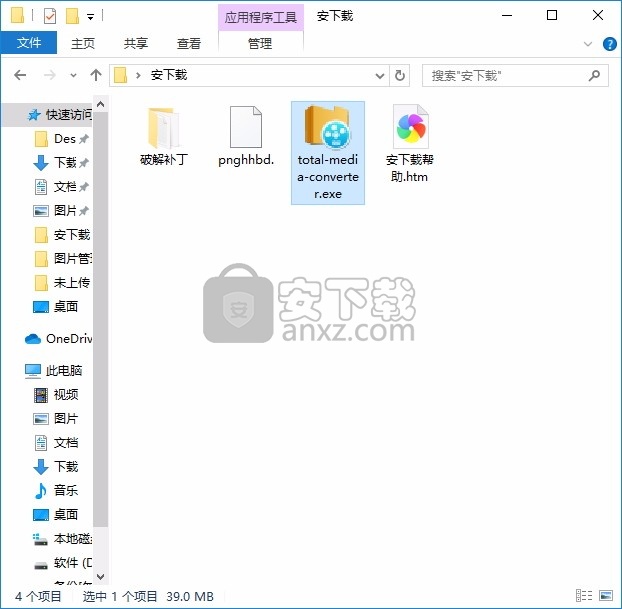Switch to large icons view in status bar
Screen dimensions: 622x609
(606, 596)
